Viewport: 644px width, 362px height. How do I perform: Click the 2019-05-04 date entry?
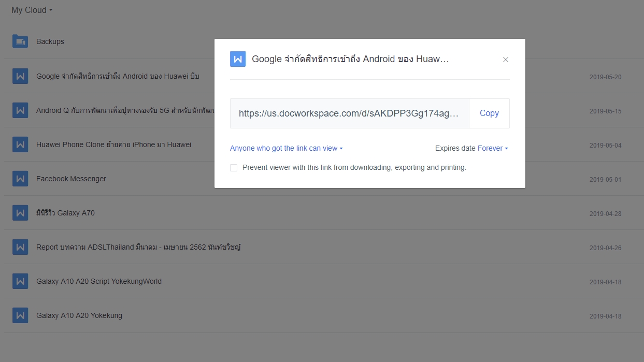[x=605, y=146]
